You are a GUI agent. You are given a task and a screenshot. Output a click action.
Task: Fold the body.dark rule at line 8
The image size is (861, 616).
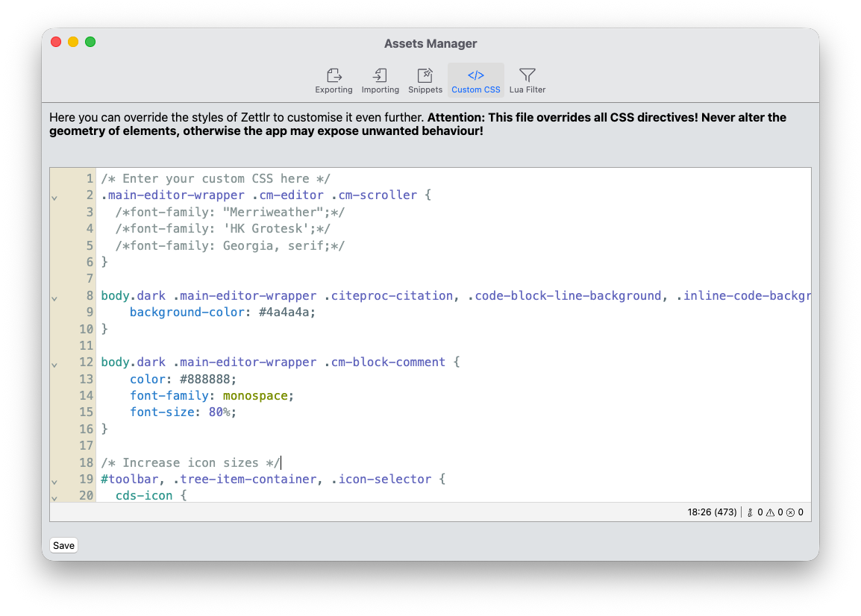(53, 298)
